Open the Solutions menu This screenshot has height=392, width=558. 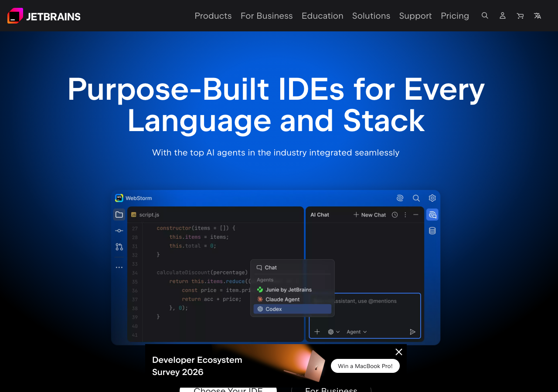[x=371, y=16]
